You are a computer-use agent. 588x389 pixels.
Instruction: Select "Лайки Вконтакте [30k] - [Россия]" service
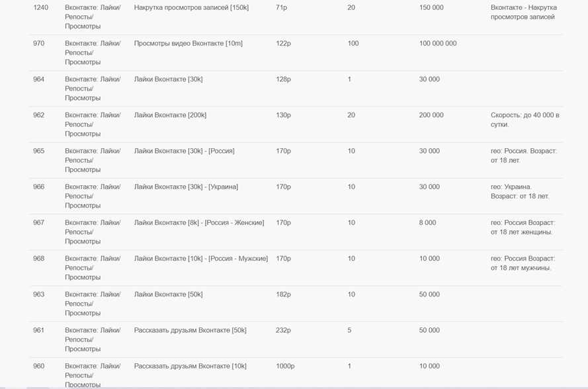pos(184,151)
